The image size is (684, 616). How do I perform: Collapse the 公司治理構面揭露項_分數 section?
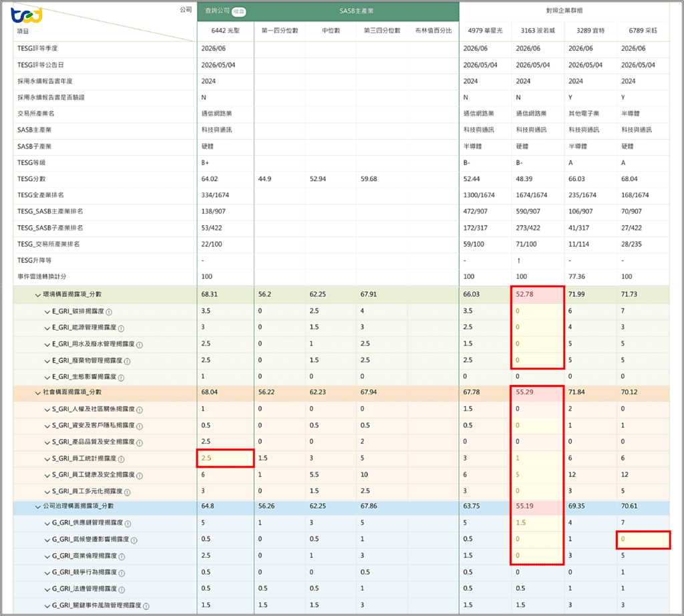(x=38, y=506)
